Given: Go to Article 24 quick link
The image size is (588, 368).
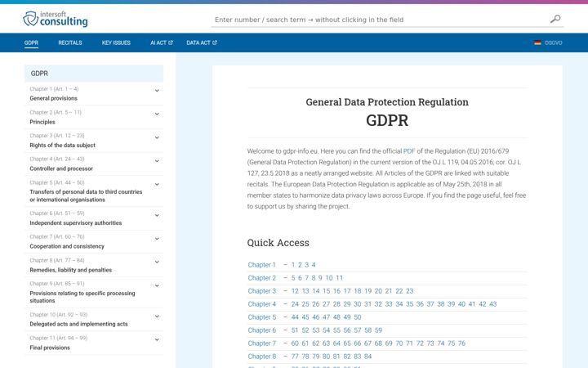Looking at the screenshot, I should 295,304.
